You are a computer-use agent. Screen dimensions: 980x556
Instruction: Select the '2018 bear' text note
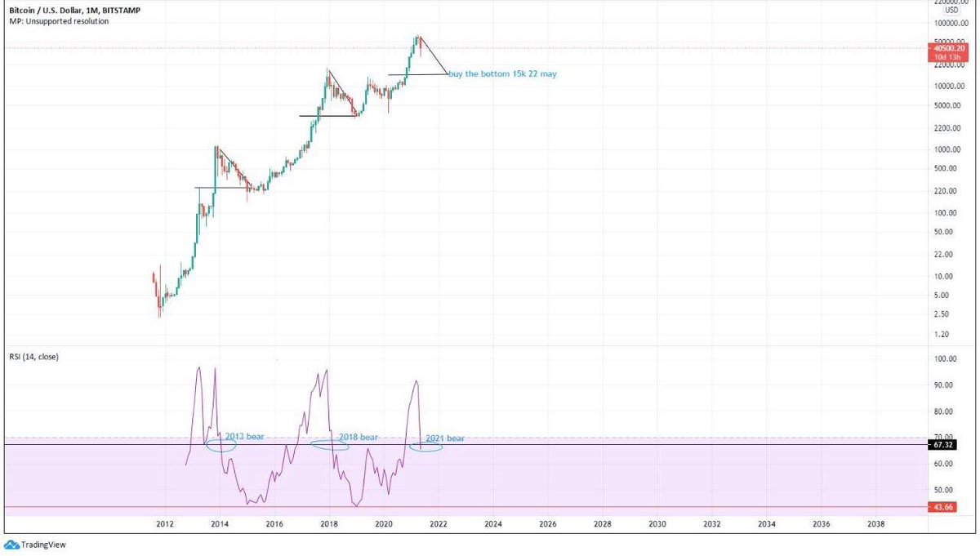pyautogui.click(x=359, y=438)
